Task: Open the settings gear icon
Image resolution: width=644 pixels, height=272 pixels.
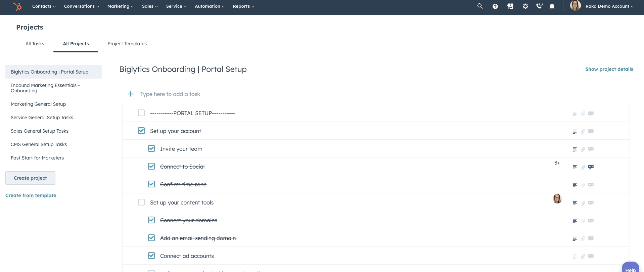Action: point(525,6)
